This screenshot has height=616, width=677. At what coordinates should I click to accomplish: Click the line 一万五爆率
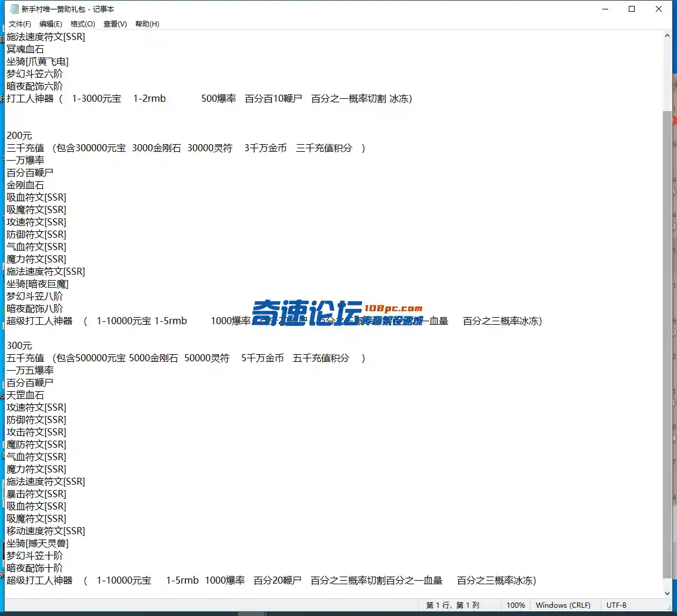pyautogui.click(x=30, y=370)
